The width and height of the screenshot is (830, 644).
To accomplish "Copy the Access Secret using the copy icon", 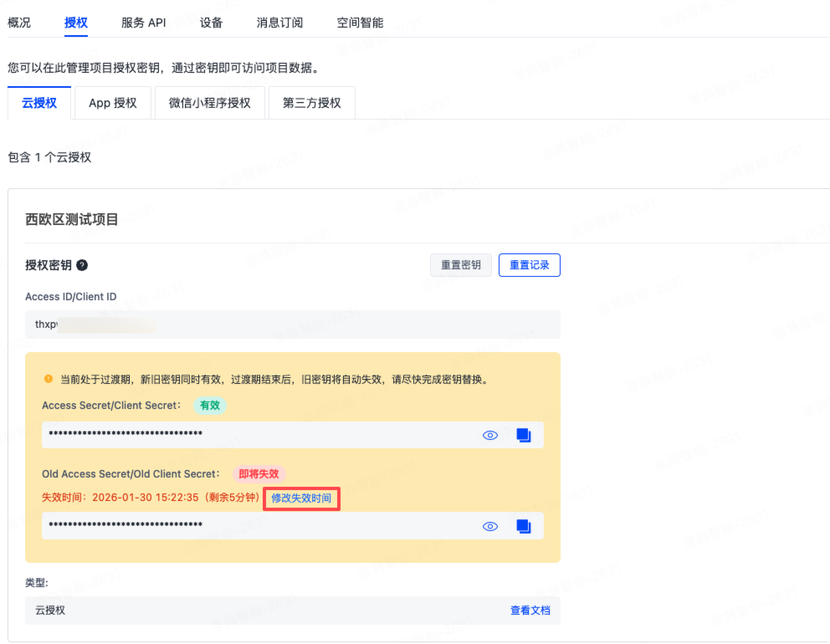I will point(524,434).
